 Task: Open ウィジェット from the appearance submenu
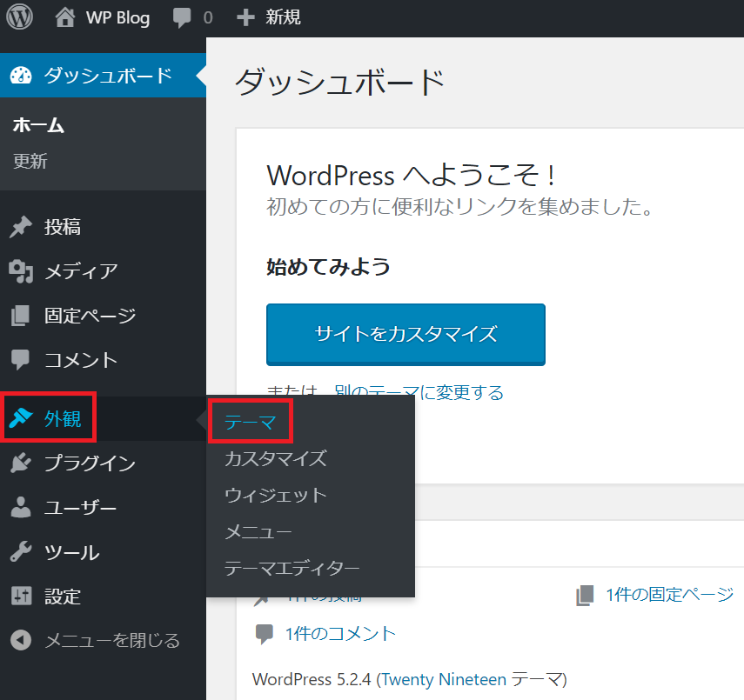[275, 496]
